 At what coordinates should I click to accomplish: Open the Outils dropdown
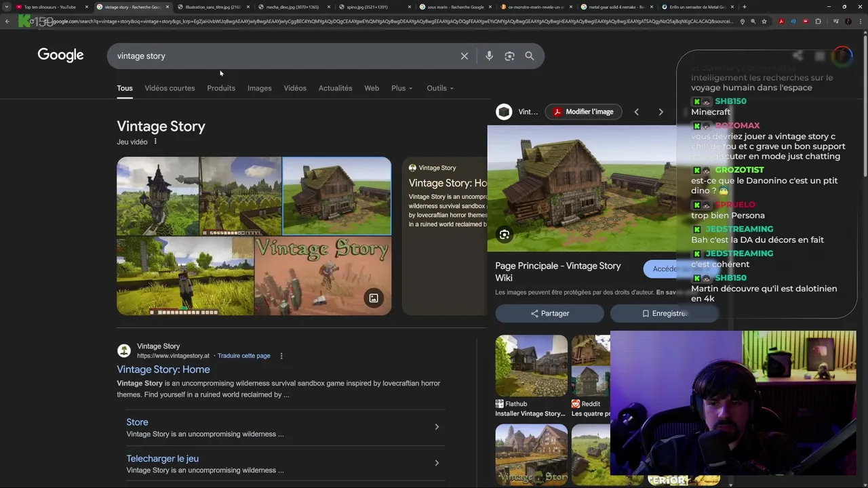point(440,88)
